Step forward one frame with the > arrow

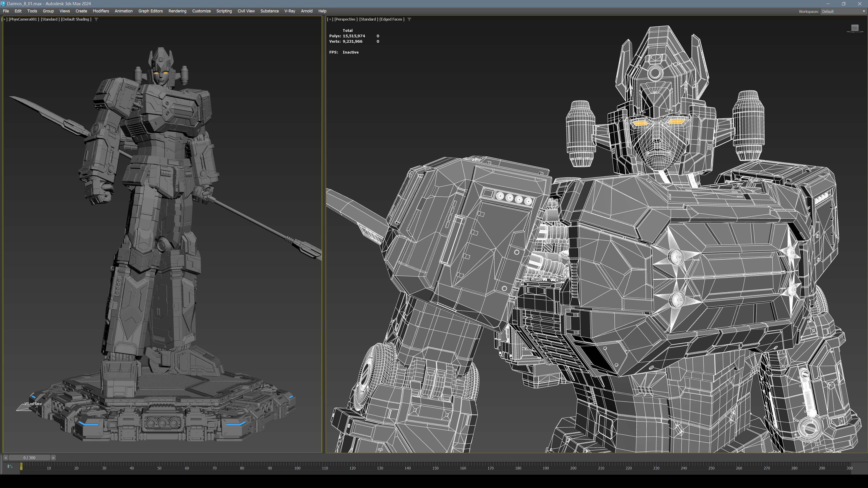click(53, 458)
